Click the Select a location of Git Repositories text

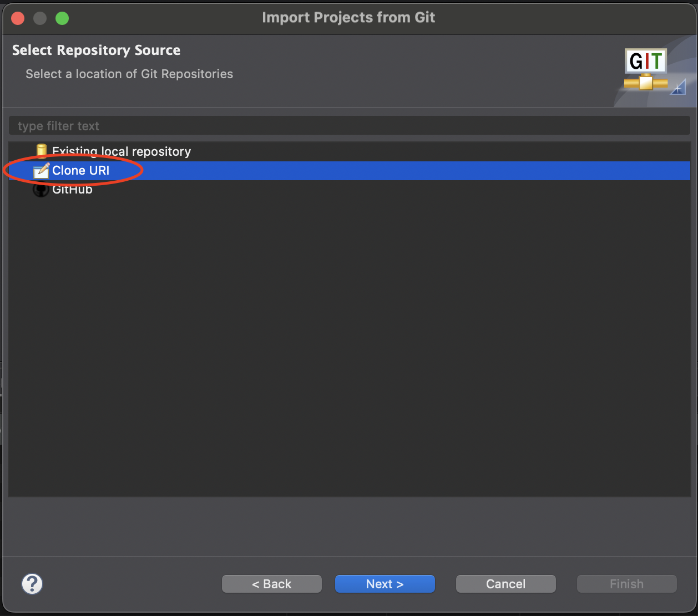(x=129, y=74)
